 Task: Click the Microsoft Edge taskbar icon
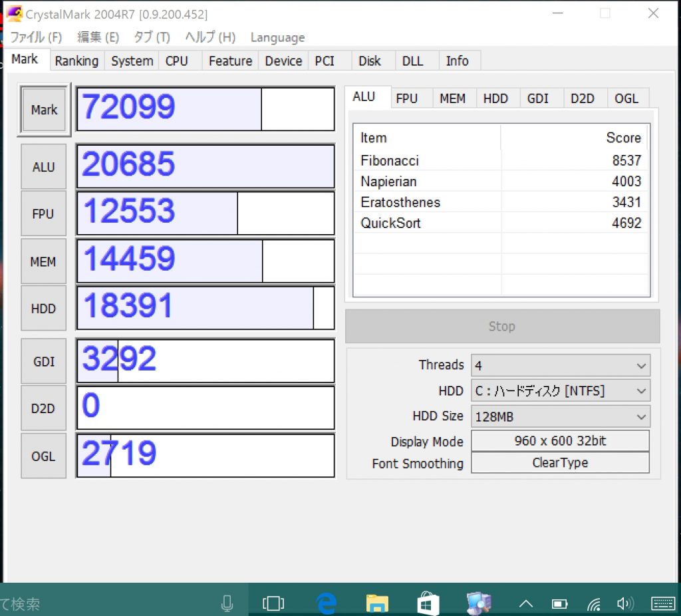326,603
